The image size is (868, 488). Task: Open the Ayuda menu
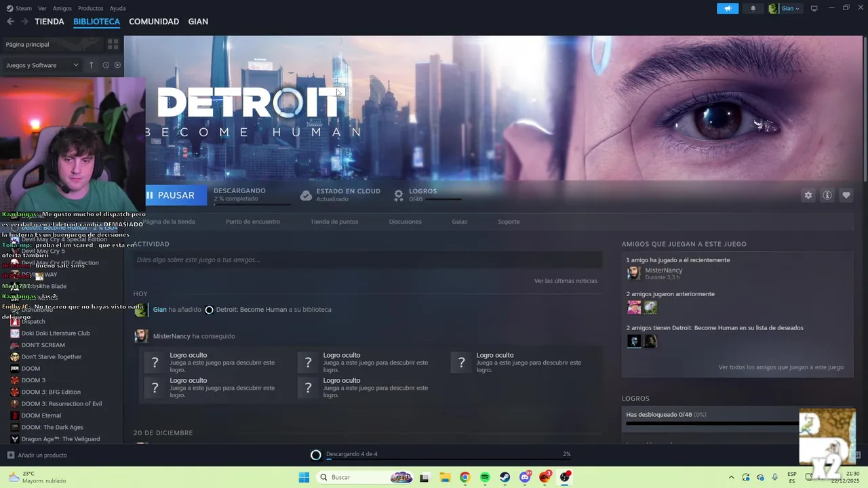[x=117, y=8]
